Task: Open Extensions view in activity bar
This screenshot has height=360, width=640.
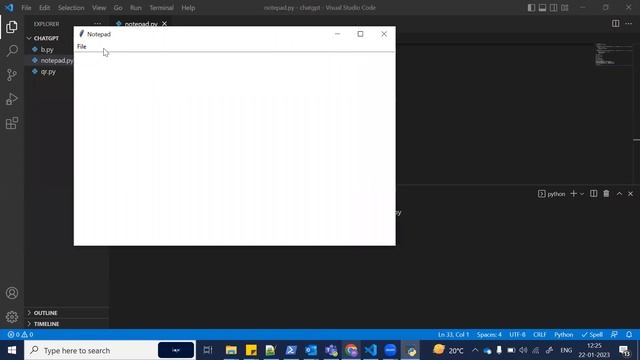Action: pyautogui.click(x=12, y=123)
